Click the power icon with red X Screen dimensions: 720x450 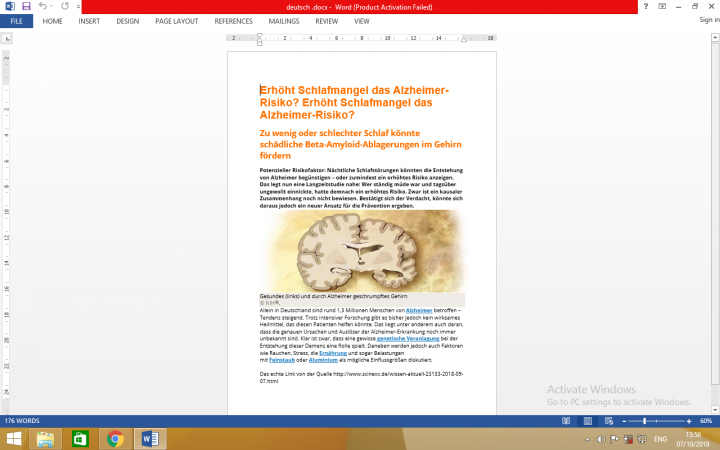point(628,440)
